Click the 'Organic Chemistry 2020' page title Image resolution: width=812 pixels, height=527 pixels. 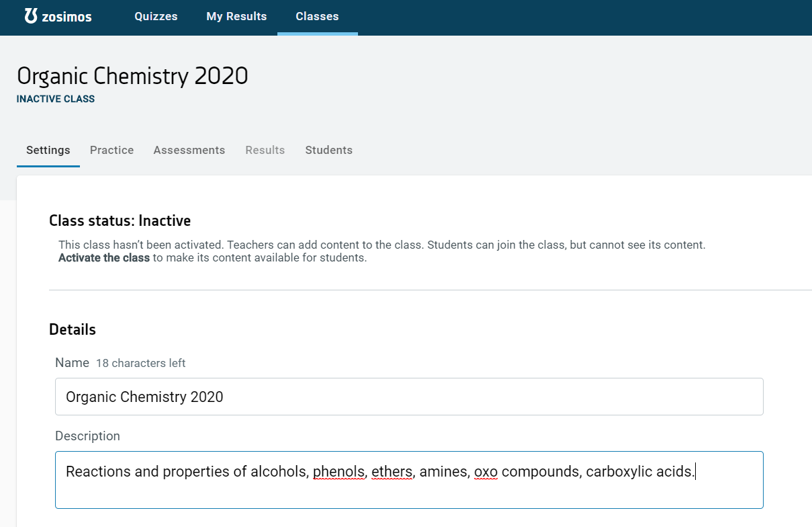coord(132,76)
